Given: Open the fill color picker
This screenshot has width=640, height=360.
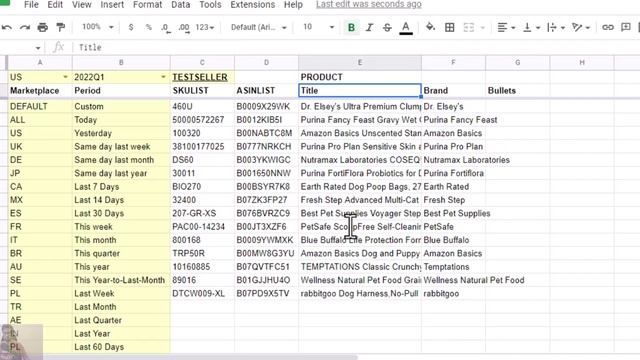Looking at the screenshot, I should [x=430, y=27].
